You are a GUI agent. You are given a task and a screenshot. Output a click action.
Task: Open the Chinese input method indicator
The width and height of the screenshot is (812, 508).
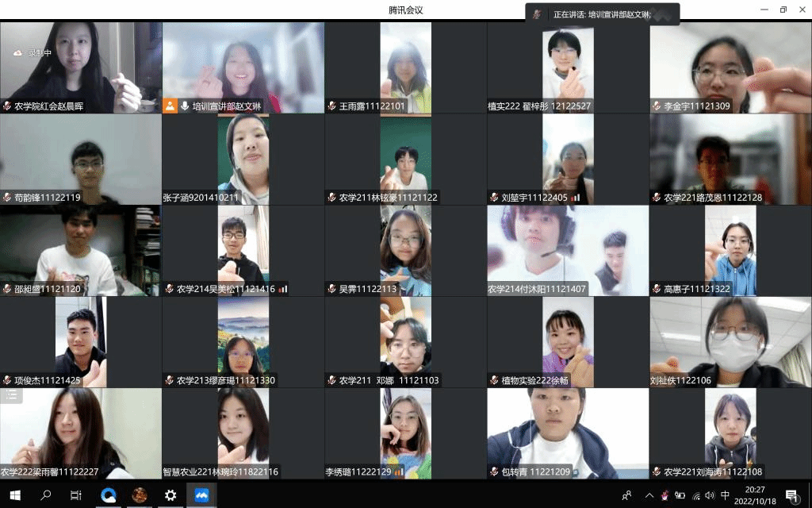click(725, 495)
